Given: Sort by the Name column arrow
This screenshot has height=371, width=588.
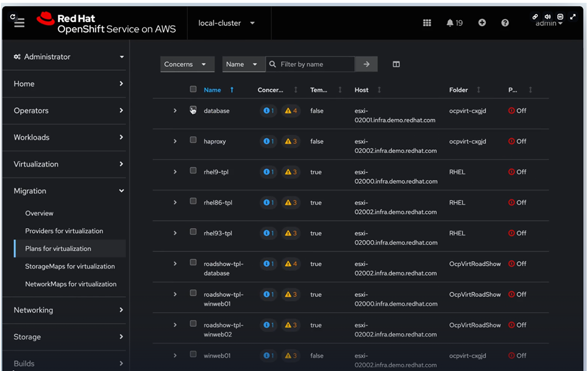Looking at the screenshot, I should (232, 90).
